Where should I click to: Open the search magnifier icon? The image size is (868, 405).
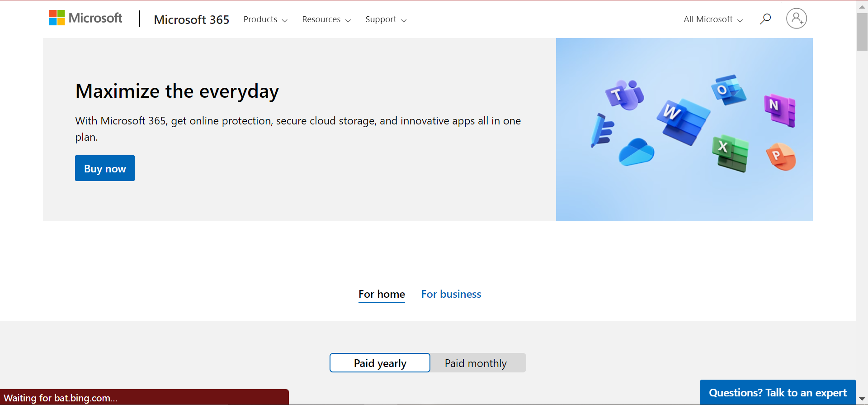coord(765,19)
